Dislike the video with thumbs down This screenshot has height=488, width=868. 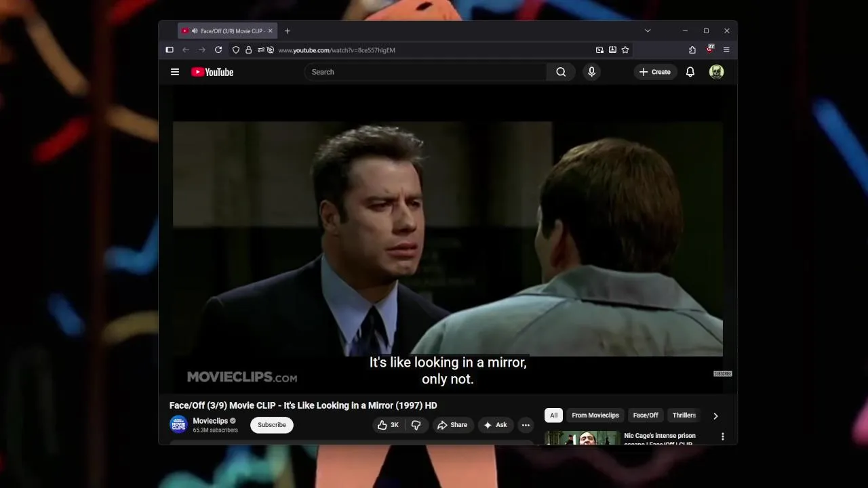[416, 425]
